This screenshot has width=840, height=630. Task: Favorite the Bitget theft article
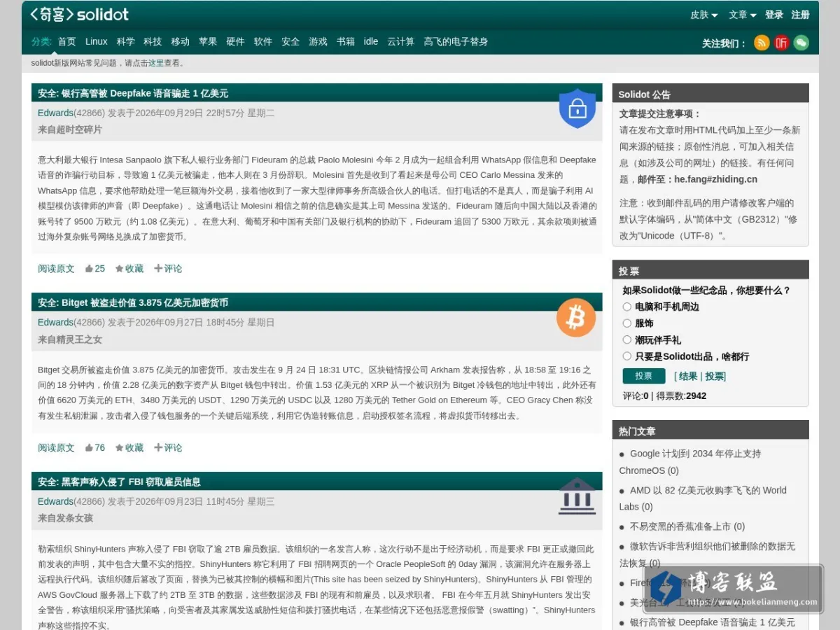click(129, 448)
